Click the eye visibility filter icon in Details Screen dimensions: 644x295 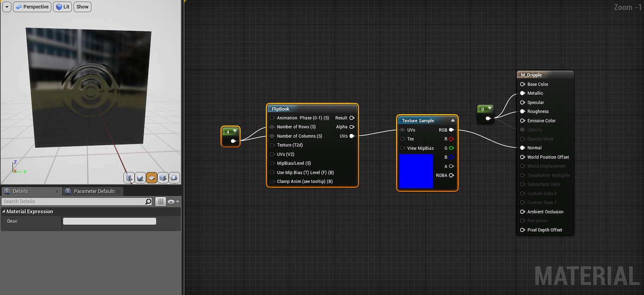[x=172, y=201]
